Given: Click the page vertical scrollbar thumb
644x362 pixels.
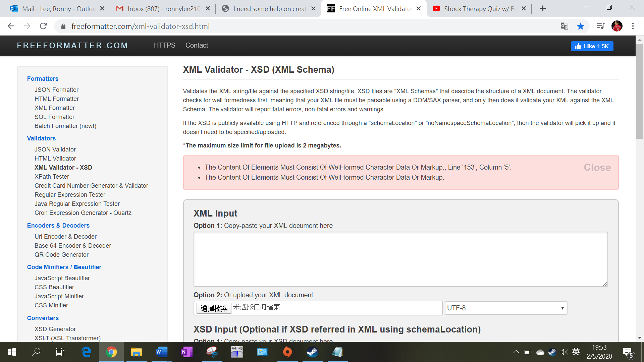Looking at the screenshot, I should (640, 90).
